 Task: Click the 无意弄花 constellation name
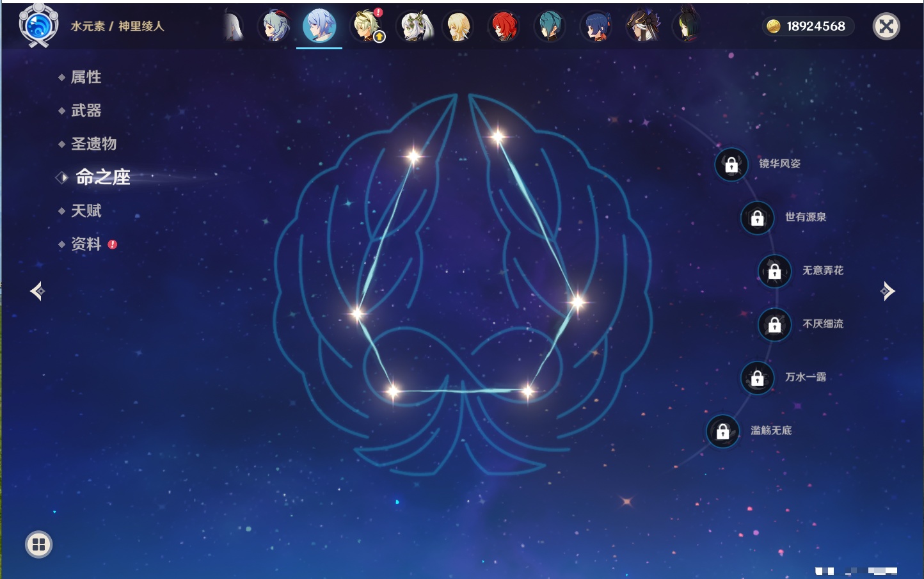[823, 271]
